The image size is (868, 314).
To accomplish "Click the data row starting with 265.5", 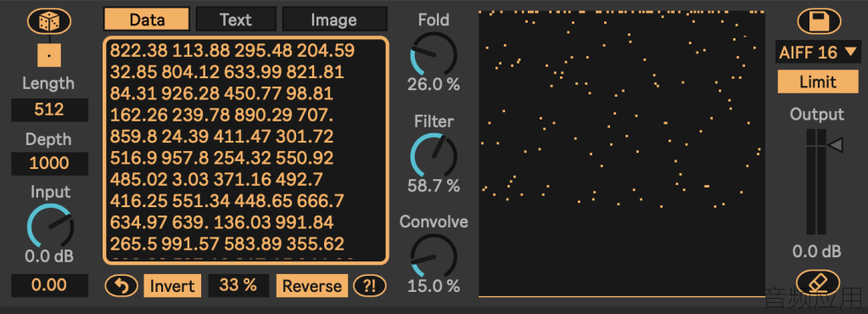I will 227,244.
